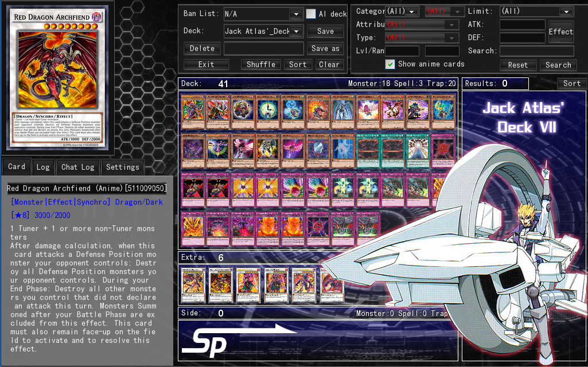The width and height of the screenshot is (588, 367).
Task: Click the 'Monster:18 Spell:3 Trap:20' count text
Action: click(x=402, y=84)
